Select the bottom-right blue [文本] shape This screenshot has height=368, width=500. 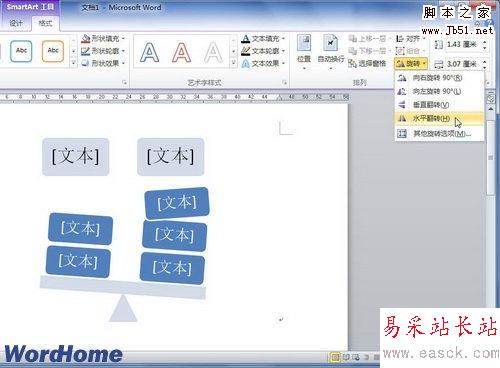pyautogui.click(x=172, y=268)
